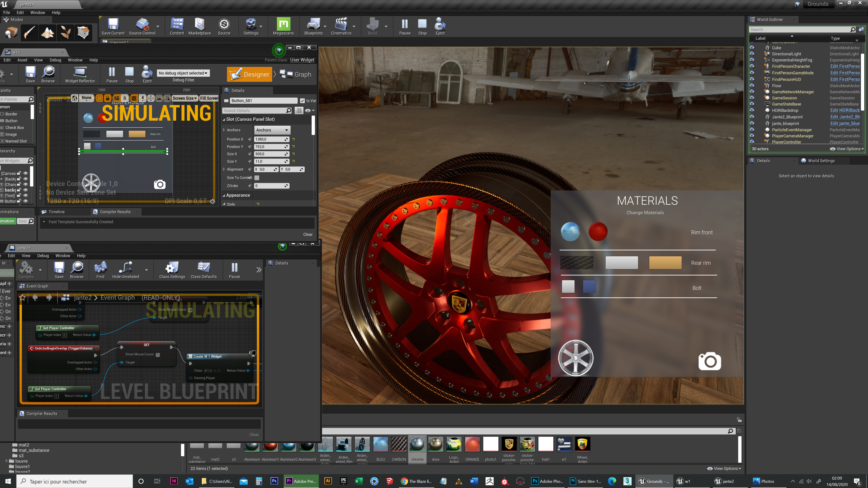Click camera icon in game viewport
The width and height of the screenshot is (868, 488).
click(x=710, y=361)
